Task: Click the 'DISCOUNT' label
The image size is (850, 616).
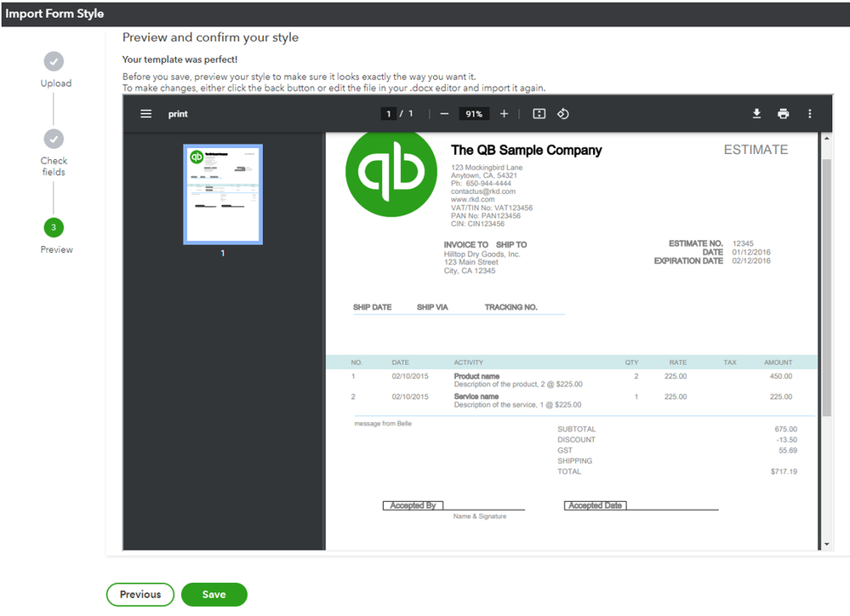Action: pyautogui.click(x=576, y=440)
